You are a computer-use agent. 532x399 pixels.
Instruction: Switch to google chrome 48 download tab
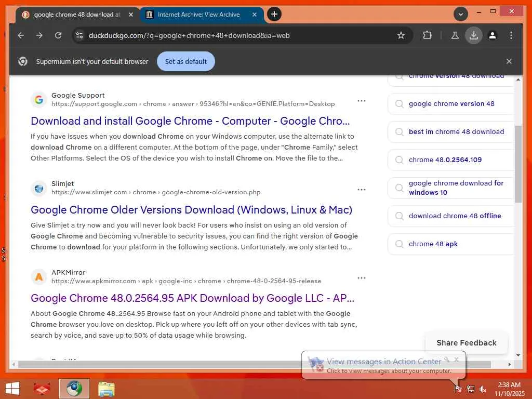point(77,15)
